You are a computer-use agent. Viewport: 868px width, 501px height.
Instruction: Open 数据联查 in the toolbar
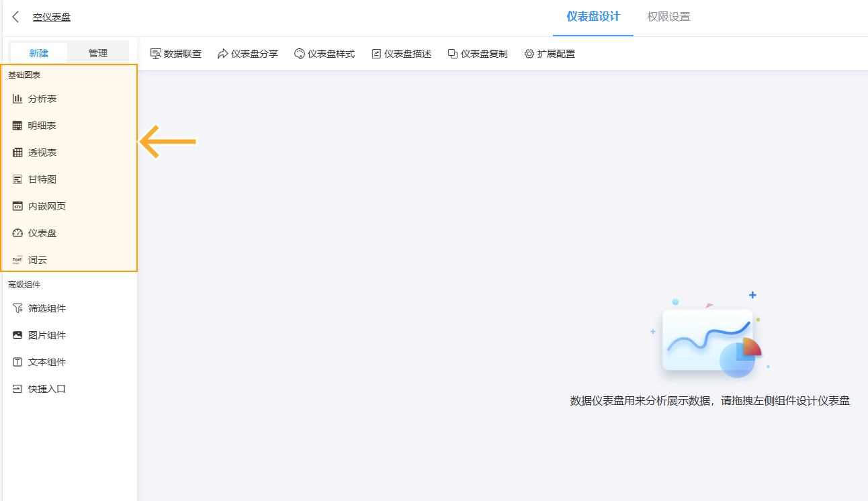pos(175,53)
